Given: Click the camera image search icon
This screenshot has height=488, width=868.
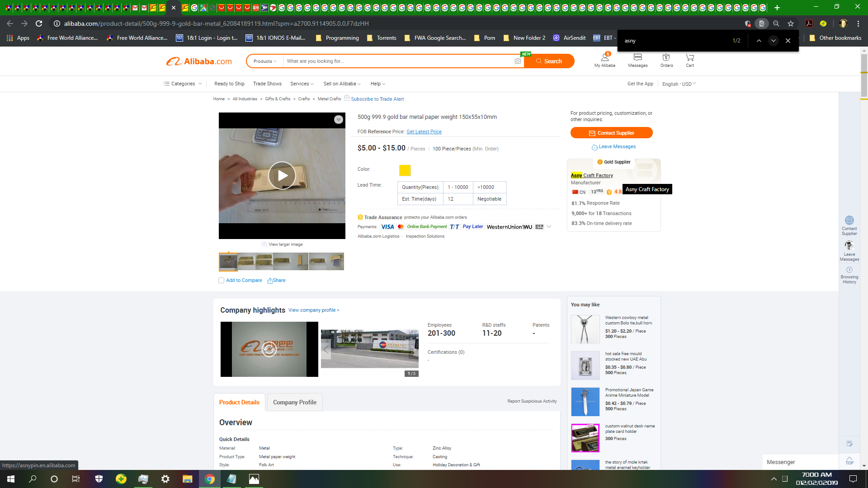Looking at the screenshot, I should point(518,61).
